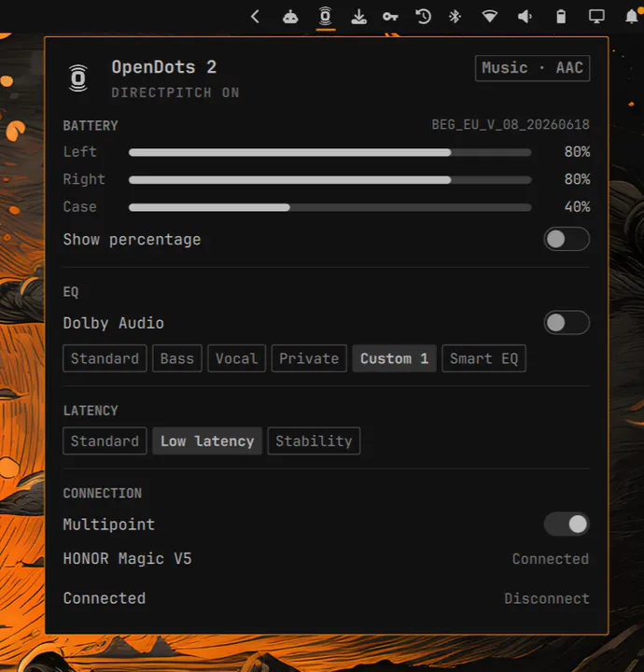644x672 pixels.
Task: Click the Music · AAC codec badge
Action: click(x=532, y=68)
